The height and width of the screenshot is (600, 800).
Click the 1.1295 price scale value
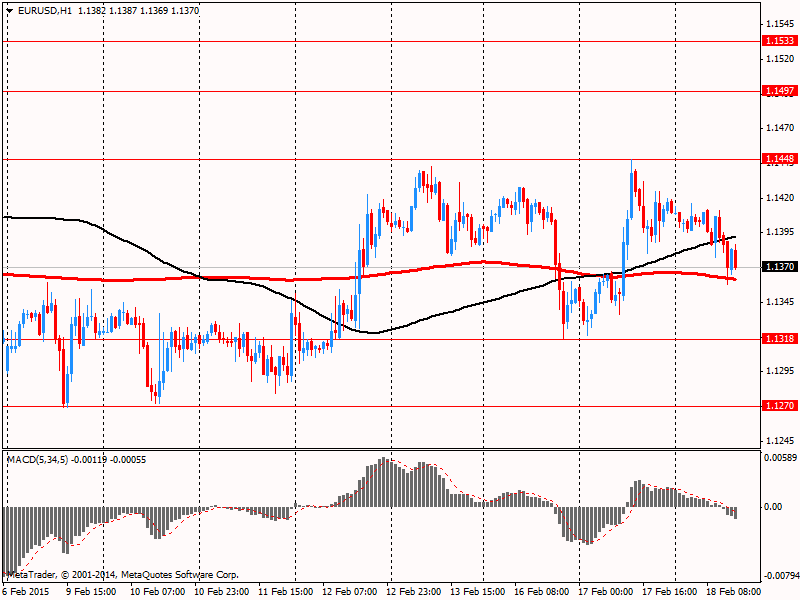coord(780,371)
